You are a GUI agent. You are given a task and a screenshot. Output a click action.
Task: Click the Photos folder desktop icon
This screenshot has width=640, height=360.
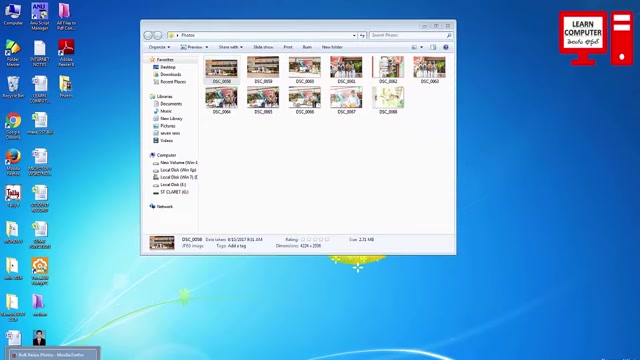coord(66,87)
